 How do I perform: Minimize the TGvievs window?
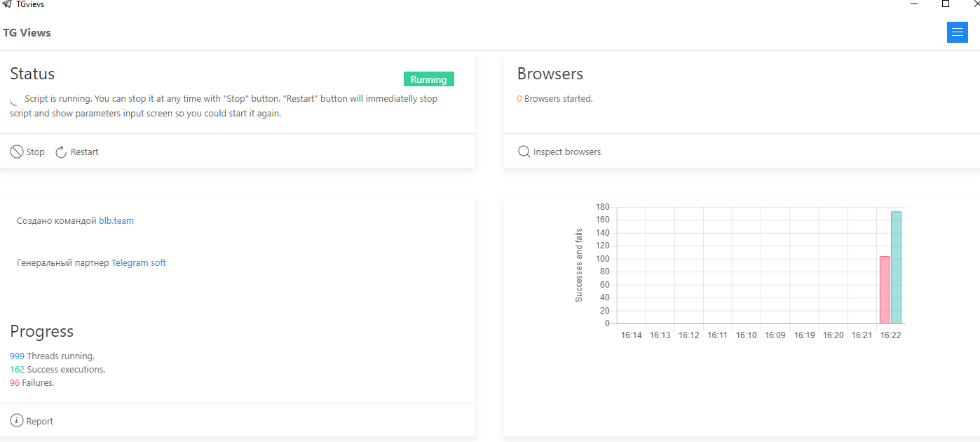[x=914, y=4]
